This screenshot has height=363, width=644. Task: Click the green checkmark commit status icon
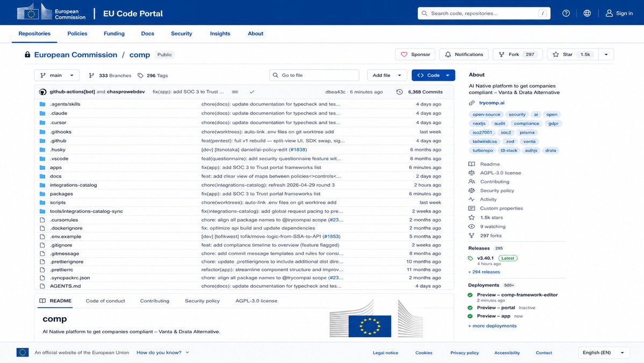point(252,91)
